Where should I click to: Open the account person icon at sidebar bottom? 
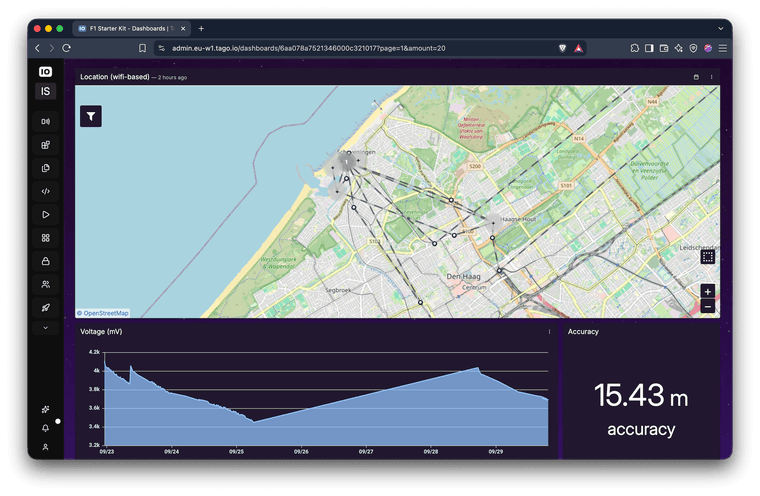click(45, 447)
